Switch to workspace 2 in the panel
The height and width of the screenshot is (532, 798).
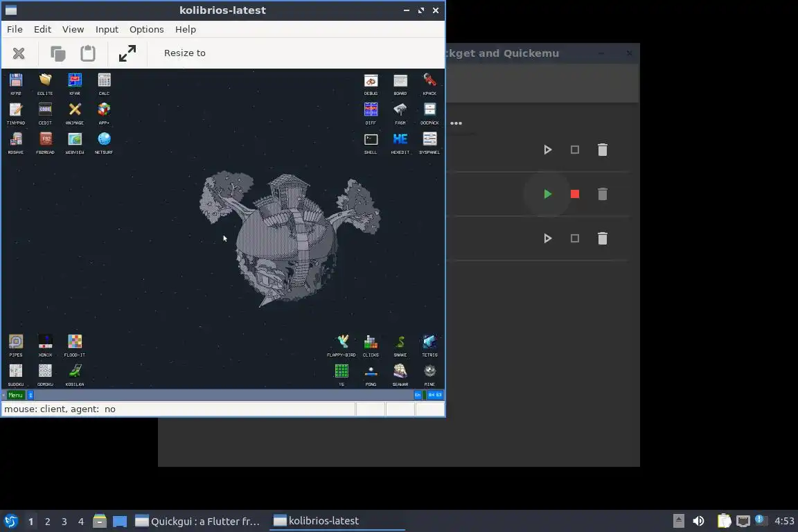pos(47,522)
